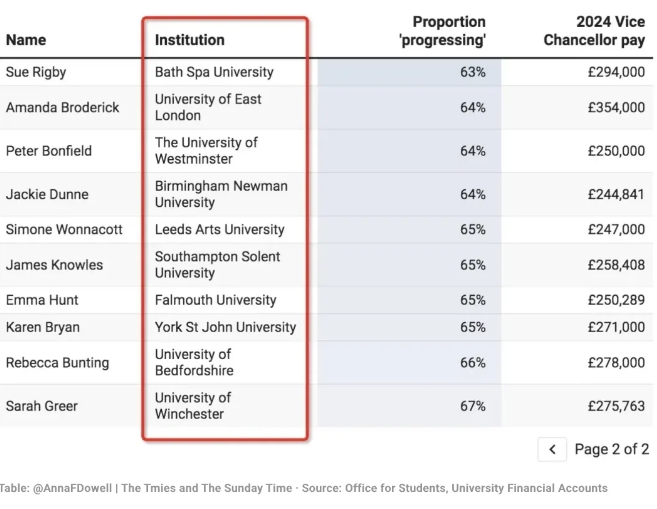Go to the previous table page

click(552, 449)
